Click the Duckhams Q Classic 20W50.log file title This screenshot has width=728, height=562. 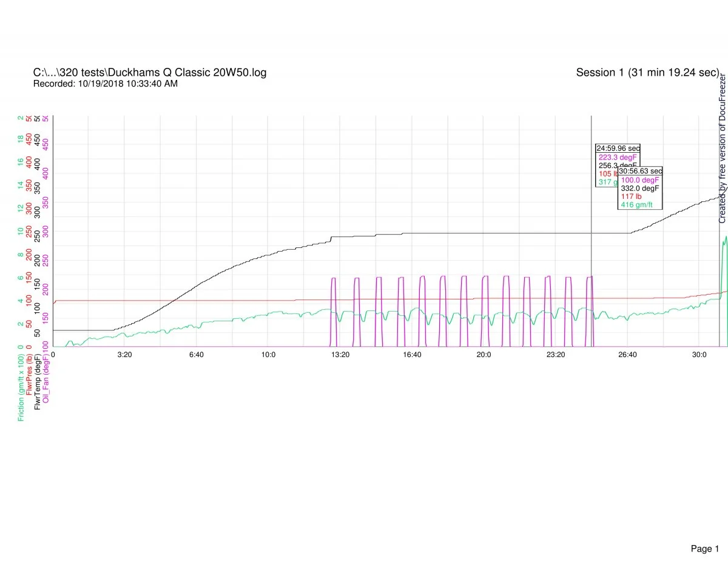(x=149, y=73)
